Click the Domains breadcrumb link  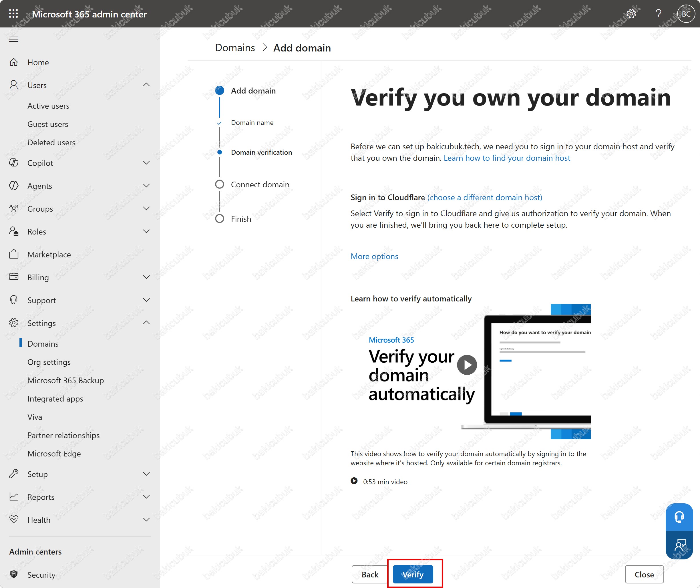[235, 48]
